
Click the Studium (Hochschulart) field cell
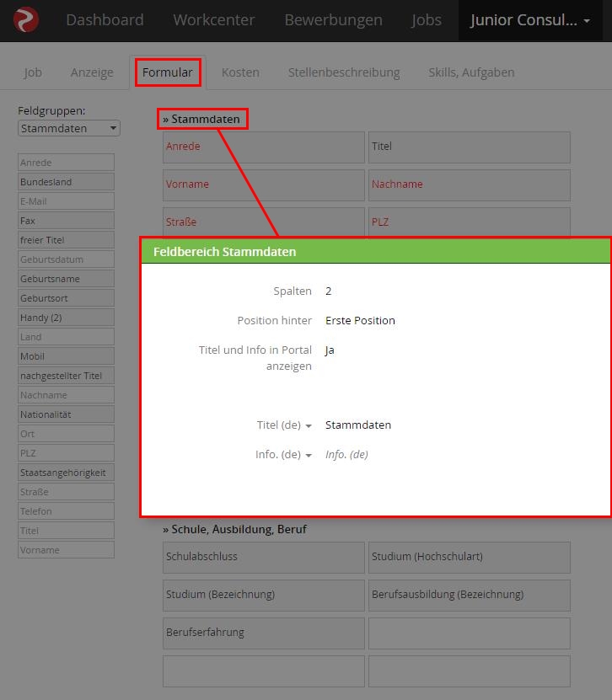click(469, 558)
